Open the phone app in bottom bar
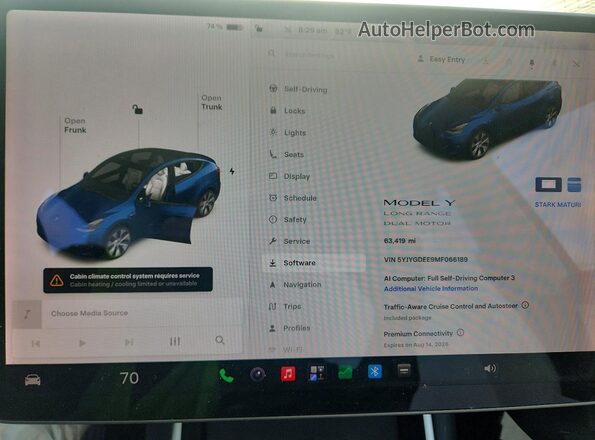Viewport: 595px width, 440px height. 227,376
